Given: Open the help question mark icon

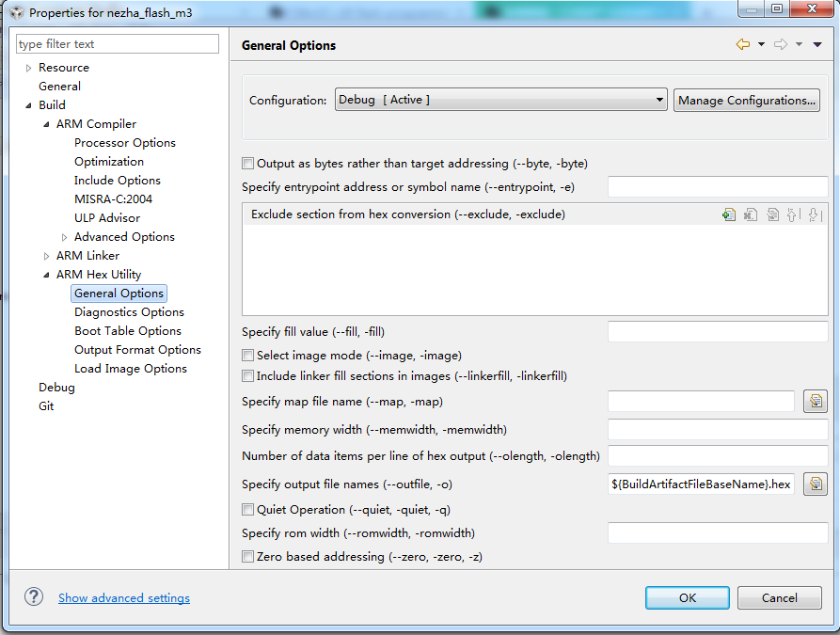Looking at the screenshot, I should click(x=34, y=597).
